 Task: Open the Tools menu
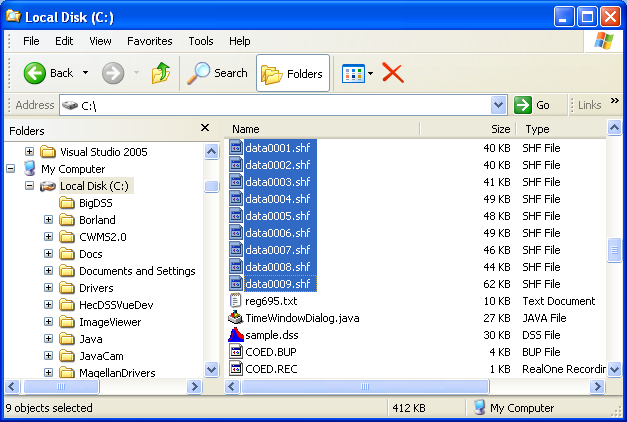coord(201,41)
